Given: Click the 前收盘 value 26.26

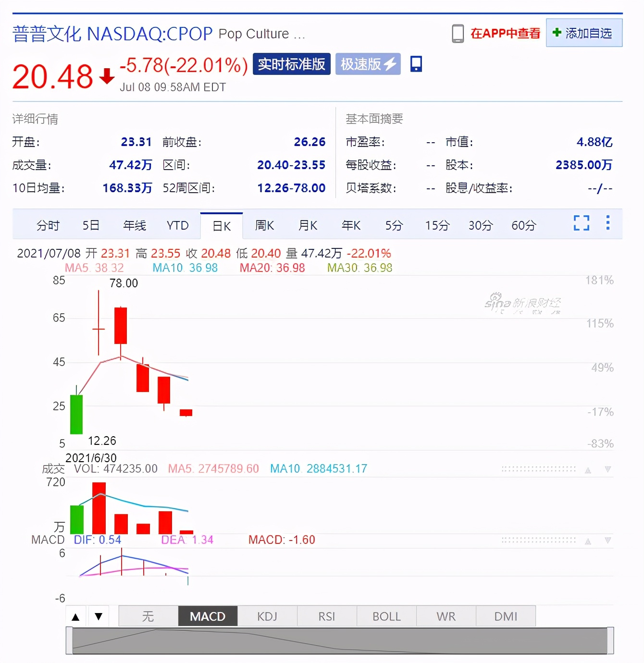Looking at the screenshot, I should (x=310, y=142).
